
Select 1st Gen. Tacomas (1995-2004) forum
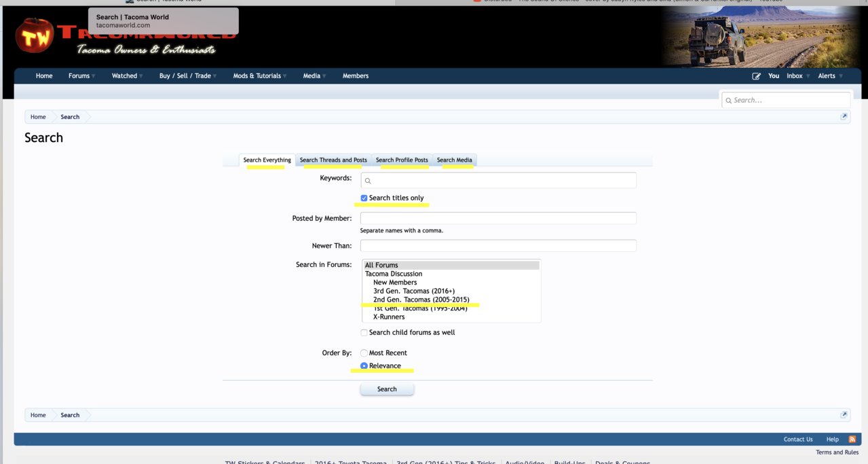pyautogui.click(x=451, y=308)
